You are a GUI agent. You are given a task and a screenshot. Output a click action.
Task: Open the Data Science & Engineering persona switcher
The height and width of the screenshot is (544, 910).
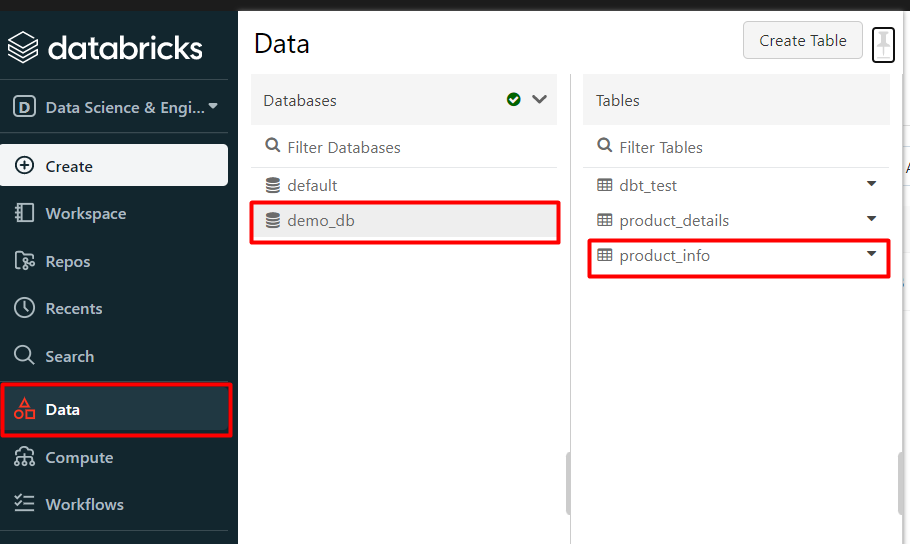(x=115, y=107)
